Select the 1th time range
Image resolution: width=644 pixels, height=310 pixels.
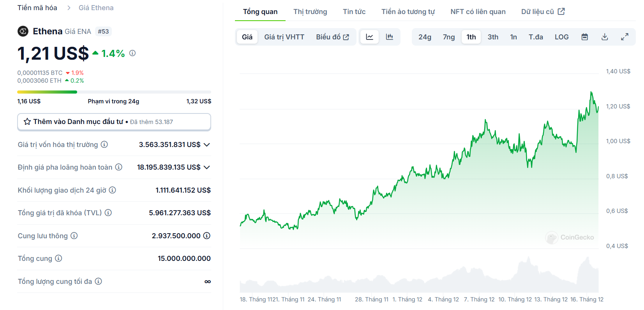pyautogui.click(x=471, y=37)
